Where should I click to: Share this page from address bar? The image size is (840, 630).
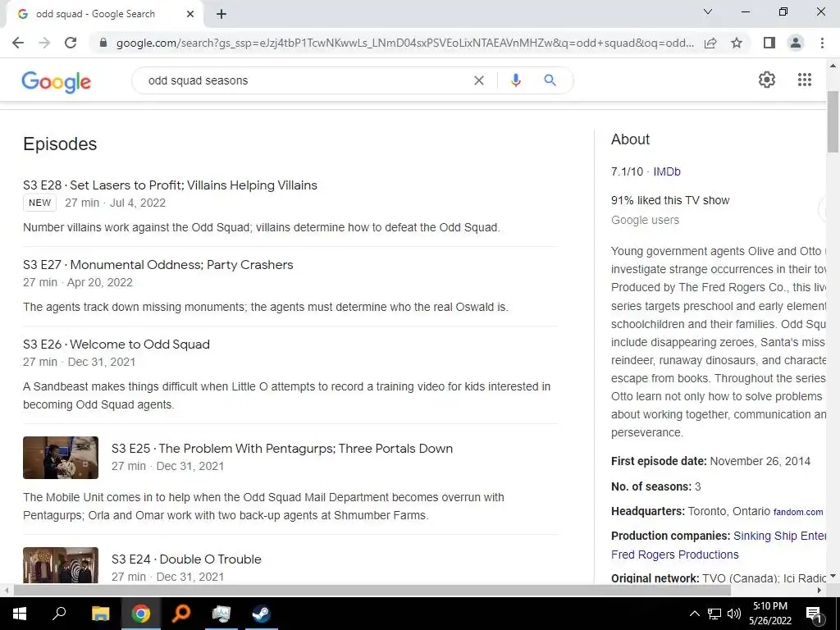click(x=710, y=43)
